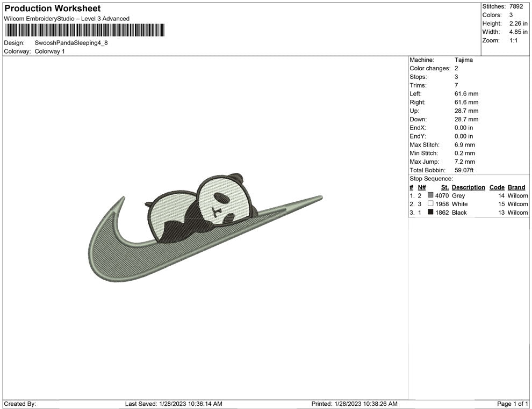The height and width of the screenshot is (409, 532).
Task: Click the 'Printed' timestamp in footer
Action: click(354, 404)
